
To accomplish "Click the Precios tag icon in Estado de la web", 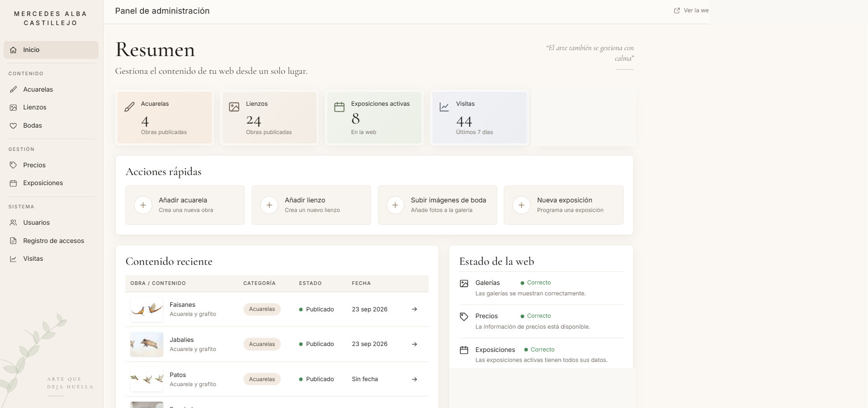I will coord(464,317).
